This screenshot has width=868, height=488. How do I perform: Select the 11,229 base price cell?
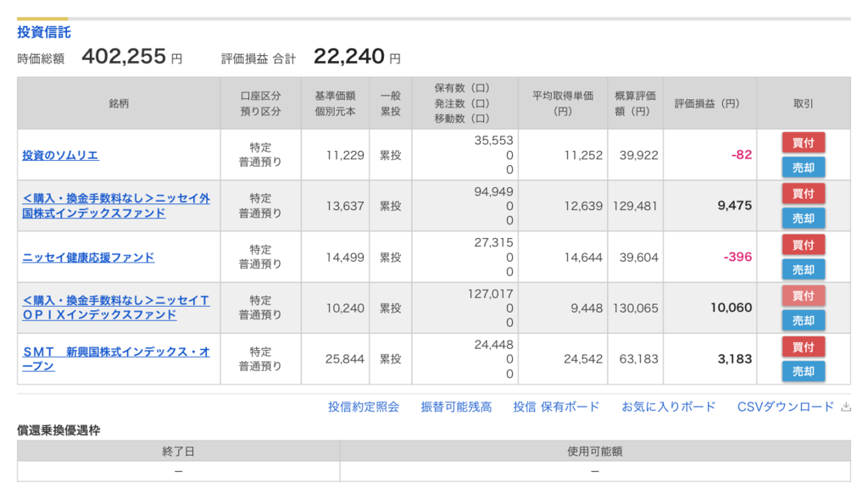pyautogui.click(x=345, y=156)
